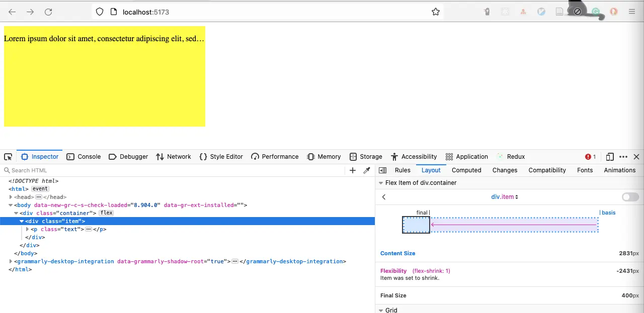Click the event badge next to html
This screenshot has height=313, width=644.
tap(40, 189)
